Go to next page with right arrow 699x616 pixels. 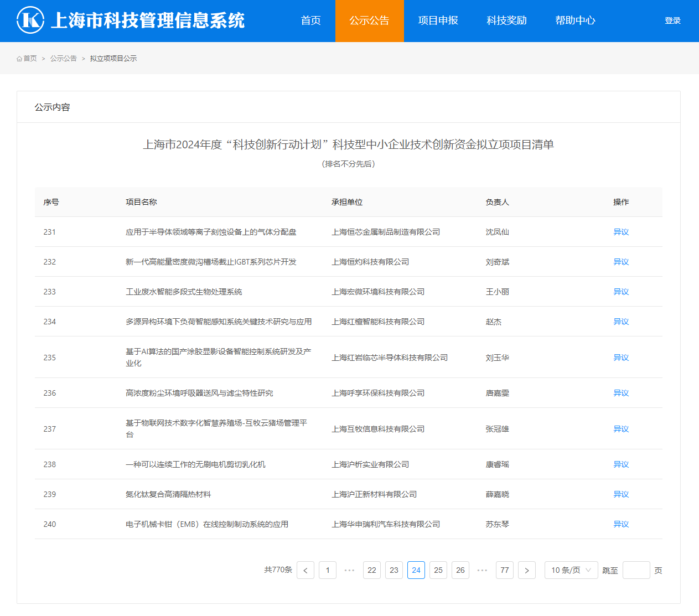click(x=527, y=570)
